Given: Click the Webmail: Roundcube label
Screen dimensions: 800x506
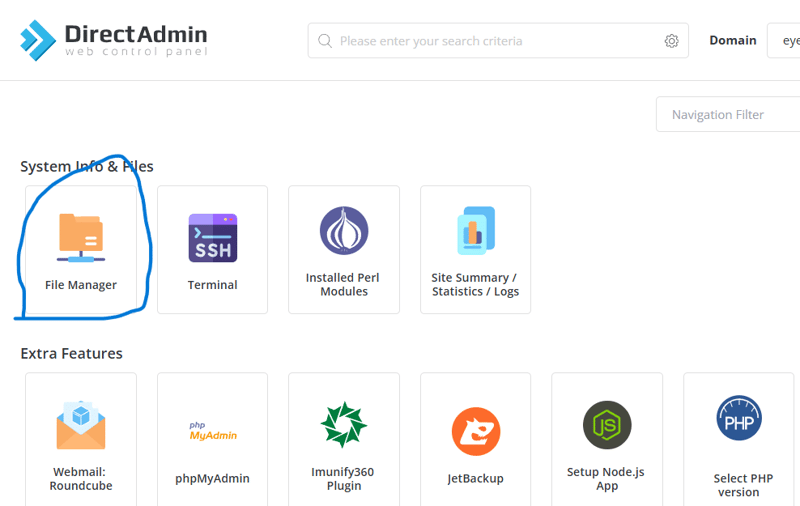Looking at the screenshot, I should pos(80,478).
